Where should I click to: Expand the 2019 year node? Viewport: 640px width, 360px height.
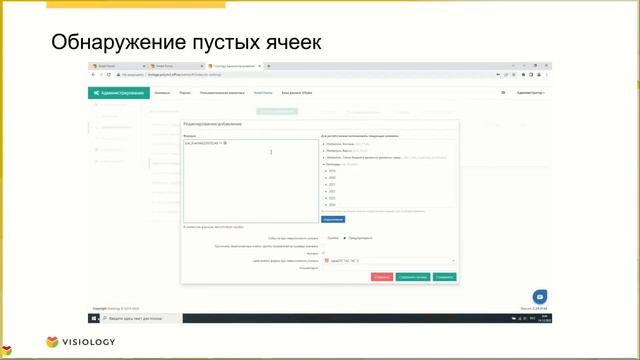pyautogui.click(x=326, y=171)
